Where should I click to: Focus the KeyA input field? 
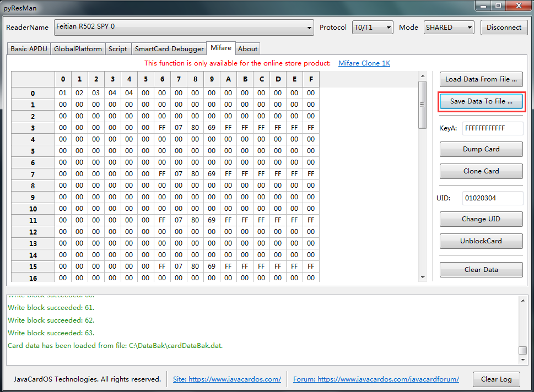[492, 128]
